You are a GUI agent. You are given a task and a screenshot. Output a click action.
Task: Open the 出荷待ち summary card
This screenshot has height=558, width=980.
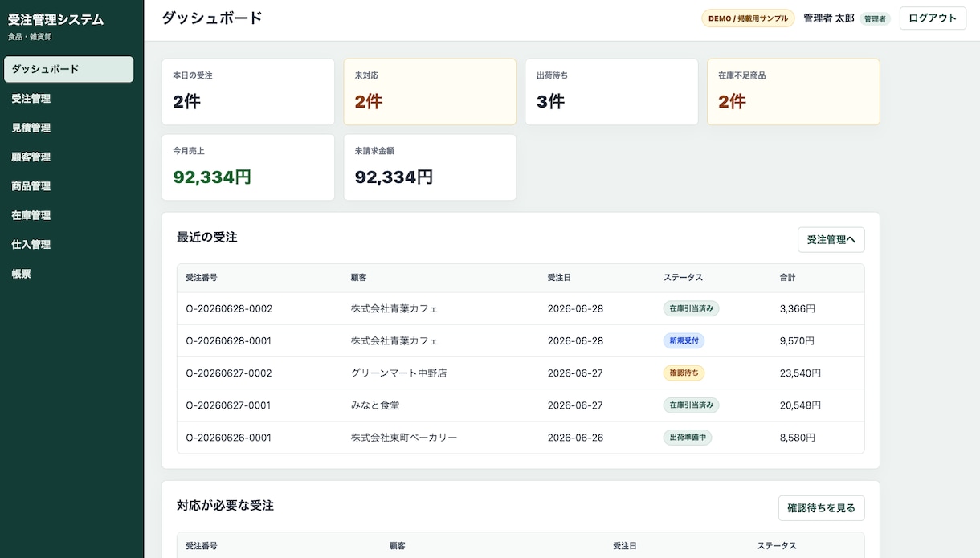(x=611, y=92)
